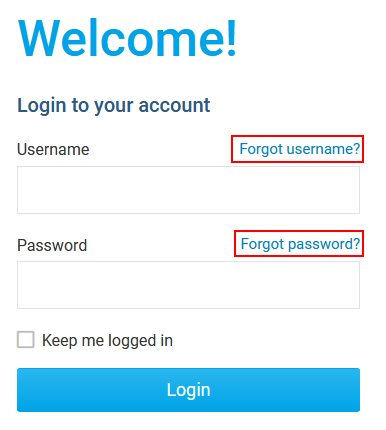Click the blue Login button

188,390
